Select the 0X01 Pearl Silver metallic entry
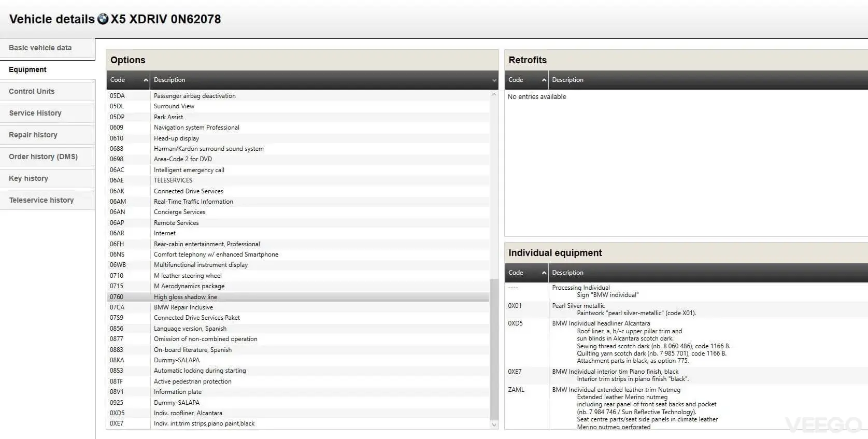The width and height of the screenshot is (868, 439). coord(687,309)
